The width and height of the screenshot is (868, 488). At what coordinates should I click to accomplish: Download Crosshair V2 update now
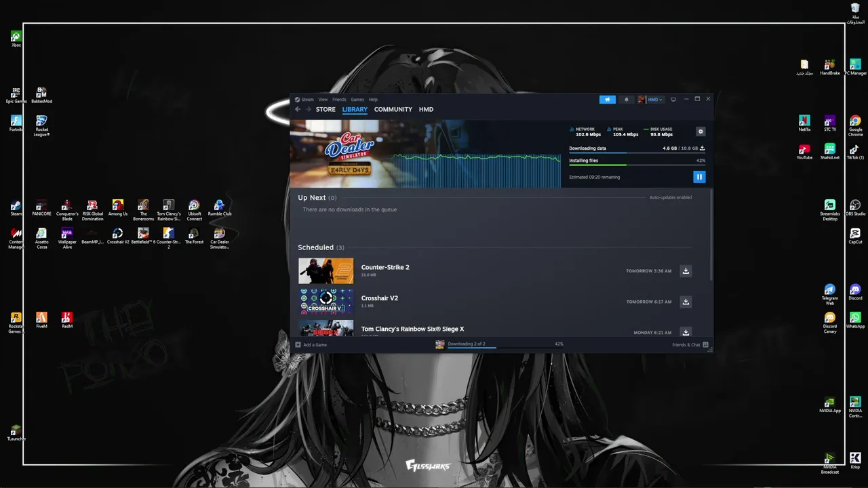pos(686,302)
